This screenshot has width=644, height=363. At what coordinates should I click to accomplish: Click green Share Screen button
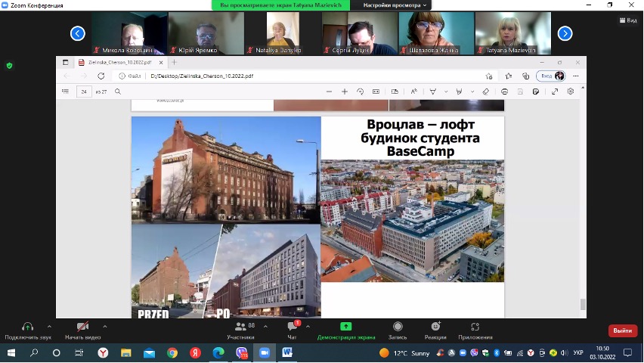click(x=346, y=331)
